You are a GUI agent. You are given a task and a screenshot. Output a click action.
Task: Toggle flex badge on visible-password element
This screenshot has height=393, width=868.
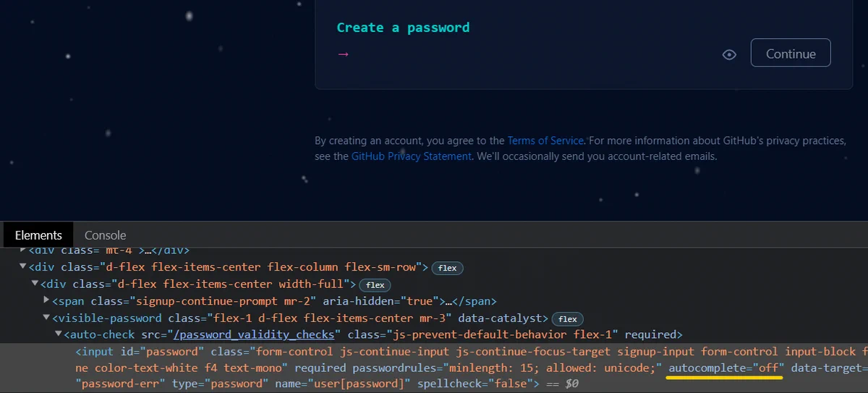(568, 318)
